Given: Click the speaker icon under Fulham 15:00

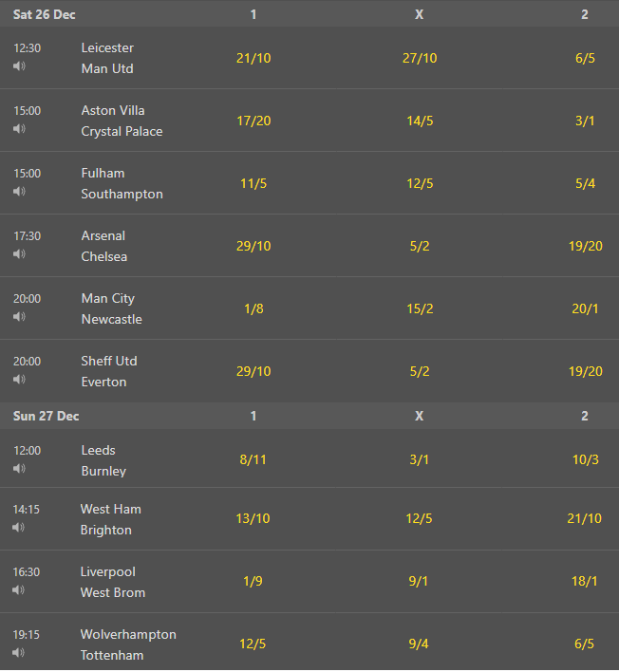Looking at the screenshot, I should [x=19, y=191].
